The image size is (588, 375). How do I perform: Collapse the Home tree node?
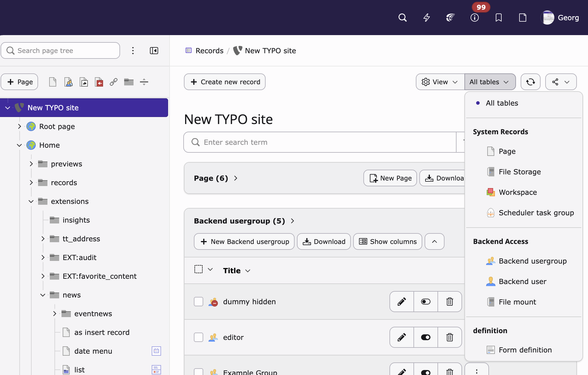pos(19,145)
